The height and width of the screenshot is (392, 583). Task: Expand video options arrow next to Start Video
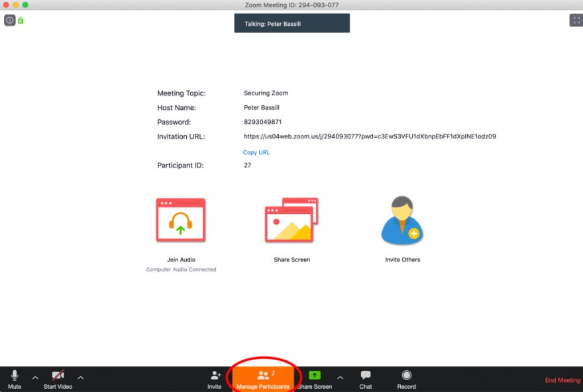81,377
